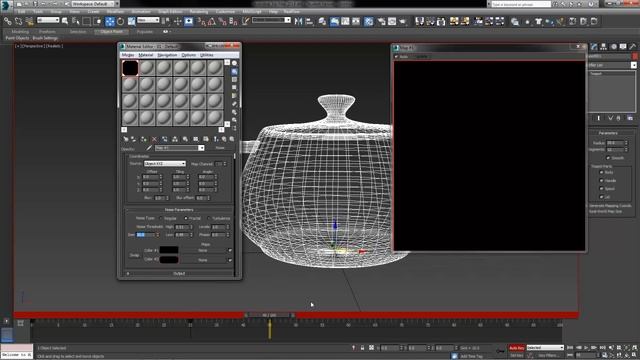Image resolution: width=640 pixels, height=360 pixels.
Task: Click the Color #2 None map button
Action: [x=203, y=260]
